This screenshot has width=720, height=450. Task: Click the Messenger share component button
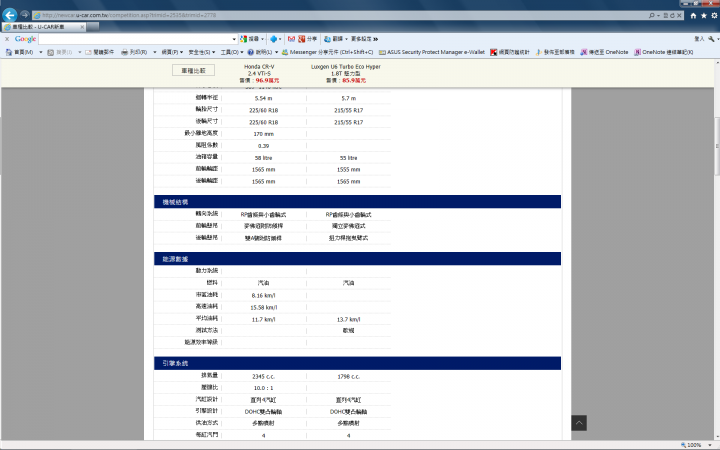[327, 52]
